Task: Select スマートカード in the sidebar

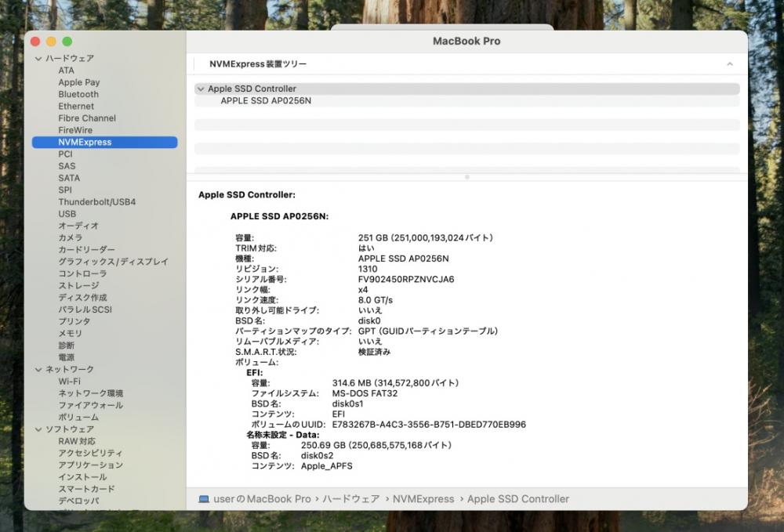Action: pos(86,490)
